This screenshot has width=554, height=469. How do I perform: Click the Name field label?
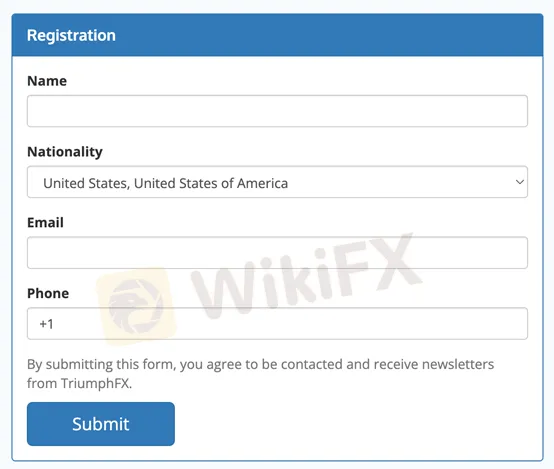[47, 81]
